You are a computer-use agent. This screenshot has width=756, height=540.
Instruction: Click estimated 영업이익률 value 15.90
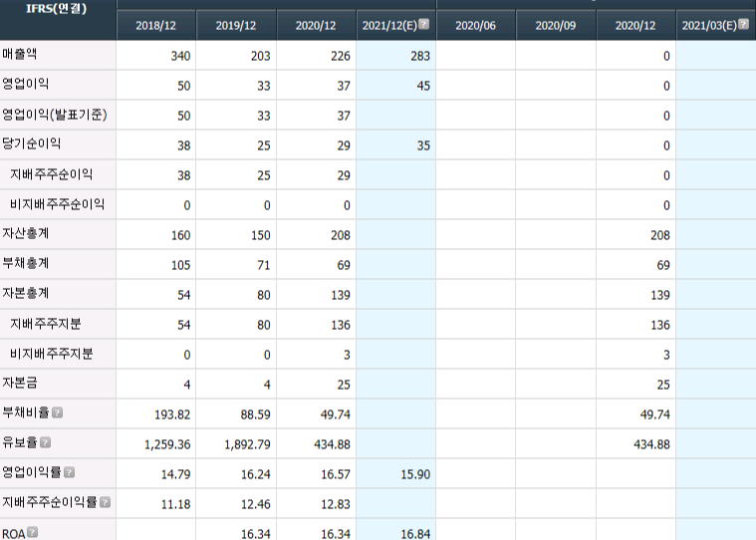[x=415, y=474]
